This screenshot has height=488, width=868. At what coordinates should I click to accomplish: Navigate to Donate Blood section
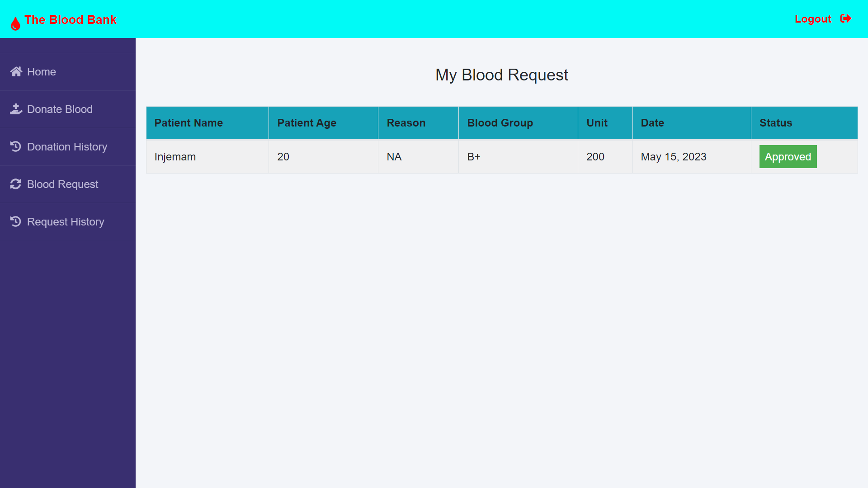pos(59,109)
